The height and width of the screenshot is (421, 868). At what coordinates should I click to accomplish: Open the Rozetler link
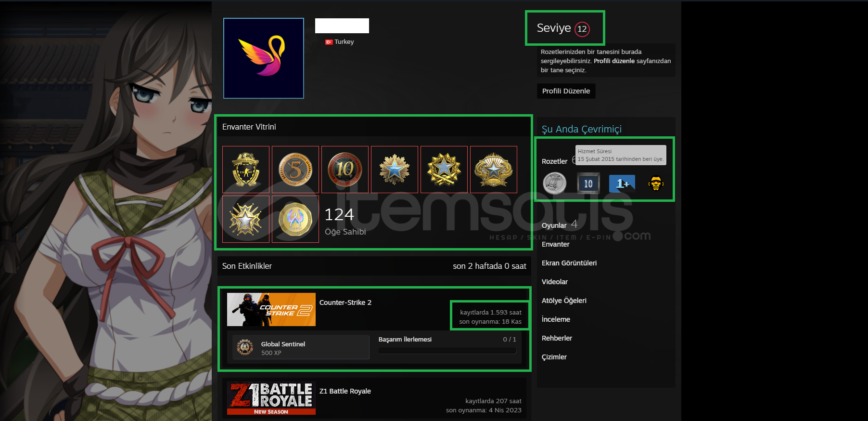click(555, 161)
